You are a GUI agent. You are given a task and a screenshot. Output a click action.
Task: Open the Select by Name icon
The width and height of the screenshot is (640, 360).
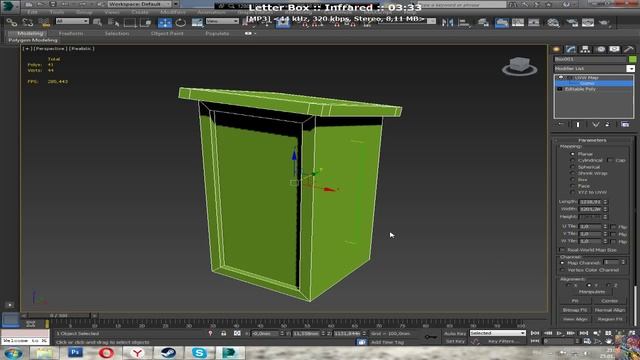pyautogui.click(x=113, y=22)
